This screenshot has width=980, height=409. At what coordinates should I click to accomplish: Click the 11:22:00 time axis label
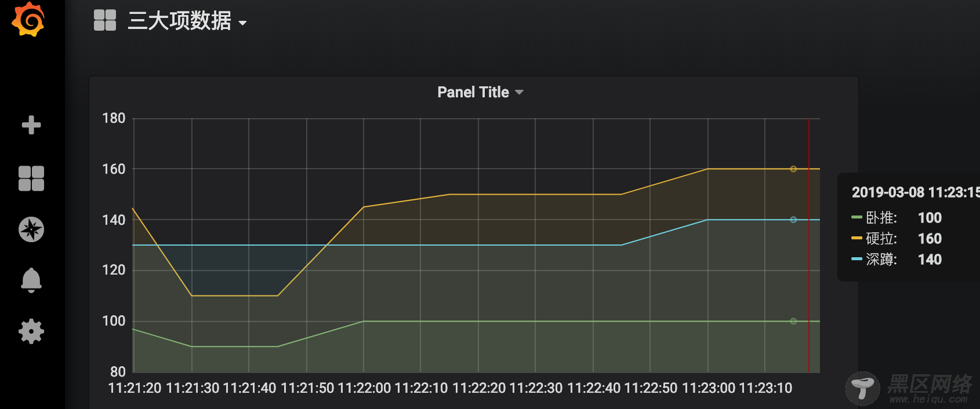[x=364, y=388]
